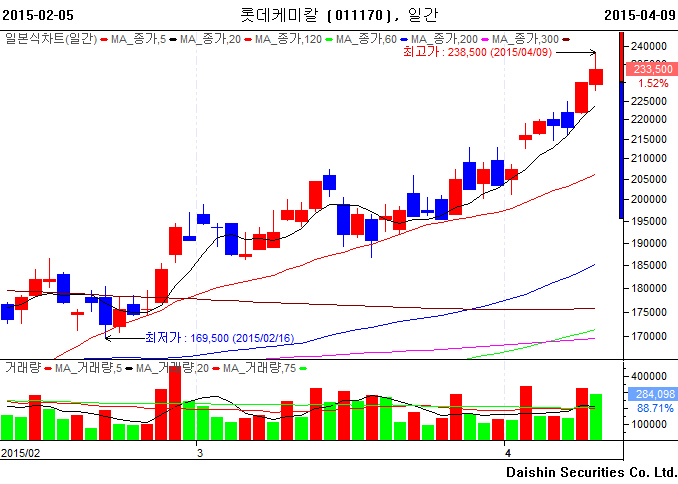Click the blue line swatch after MA_종가,60
This screenshot has height=484, width=678.
[x=404, y=40]
